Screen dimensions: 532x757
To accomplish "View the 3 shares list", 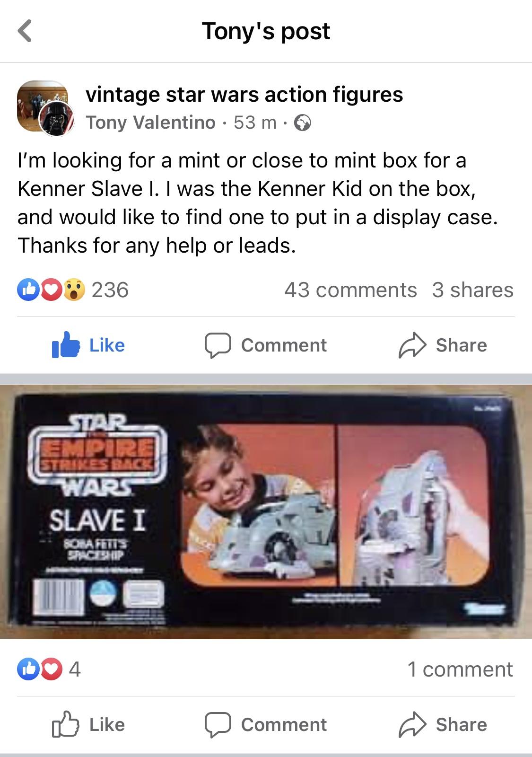I will pos(472,290).
